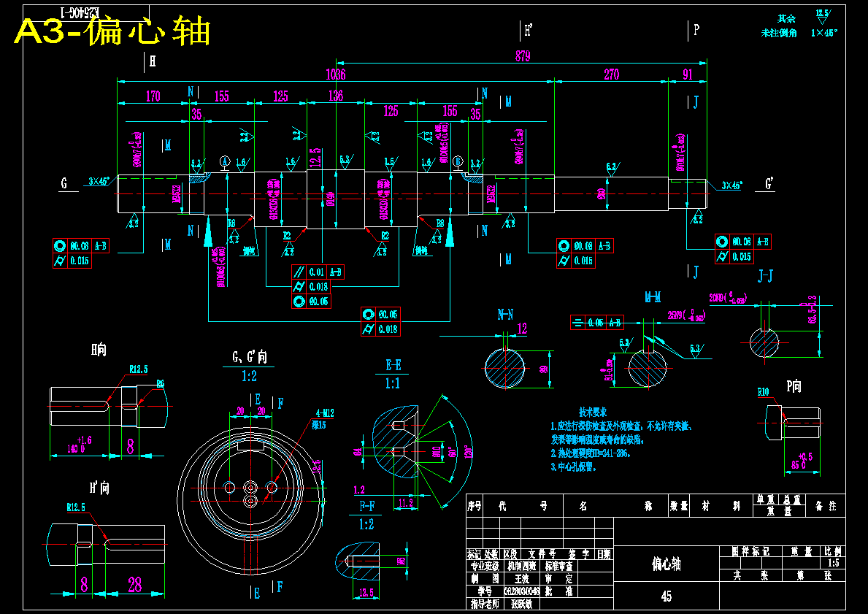This screenshot has width=868, height=614.
Task: Select the M-M section view label
Action: coord(653,298)
